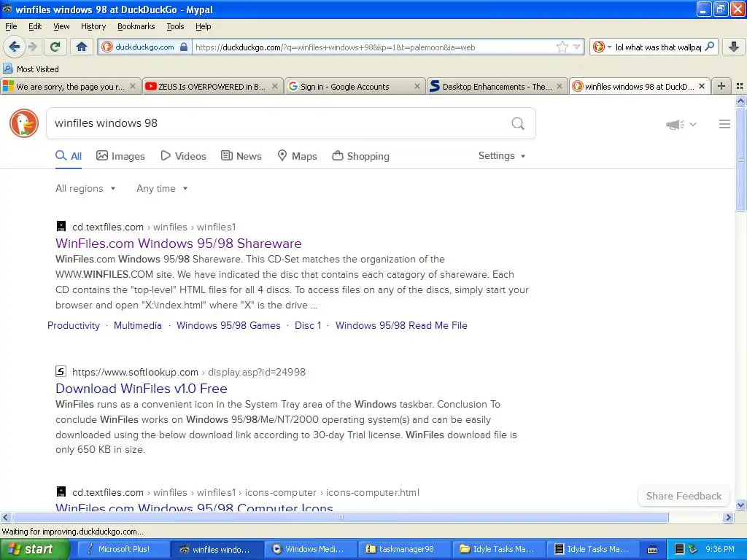The image size is (747, 560).
Task: Click the padlock site identity icon
Action: [183, 47]
